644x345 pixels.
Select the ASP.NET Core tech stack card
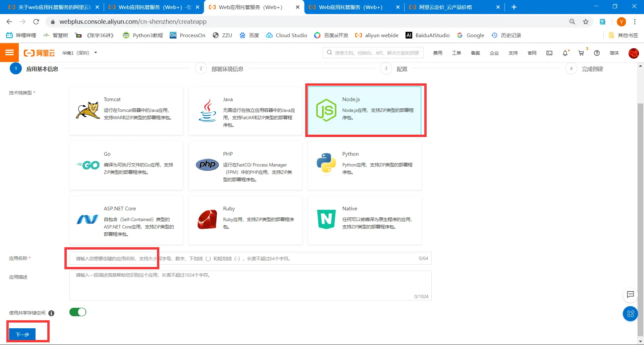[x=126, y=220]
